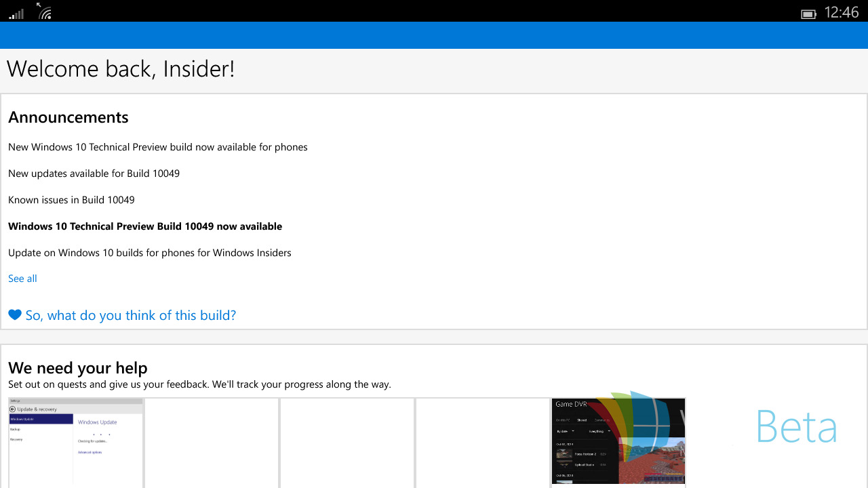The image size is (868, 488).
Task: Click the blue header bar at the top
Action: click(x=434, y=35)
